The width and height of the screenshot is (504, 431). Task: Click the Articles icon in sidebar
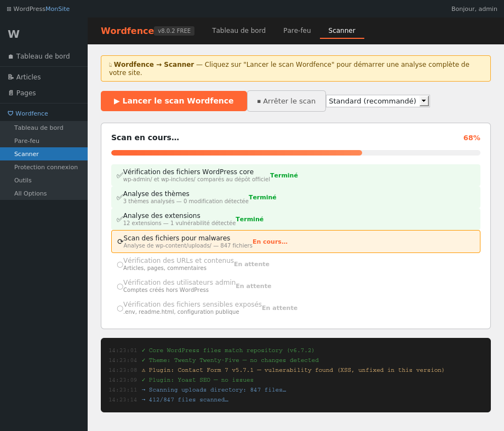(10, 77)
